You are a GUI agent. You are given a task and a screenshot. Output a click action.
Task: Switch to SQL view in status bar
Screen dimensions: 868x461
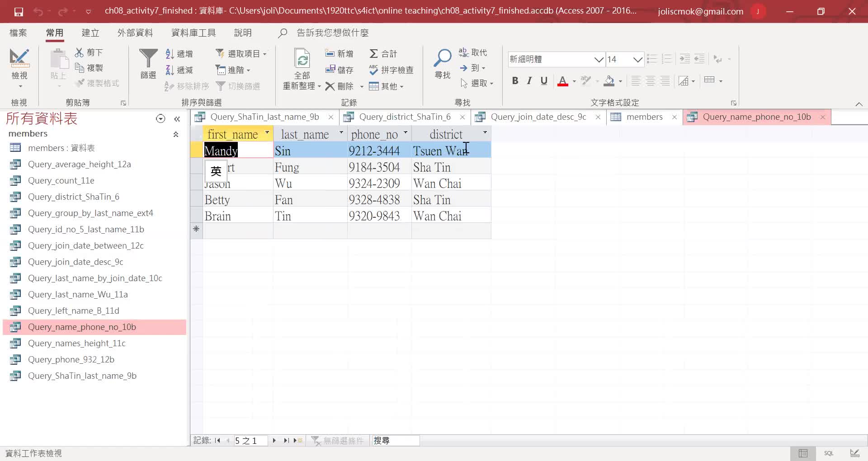(x=828, y=453)
